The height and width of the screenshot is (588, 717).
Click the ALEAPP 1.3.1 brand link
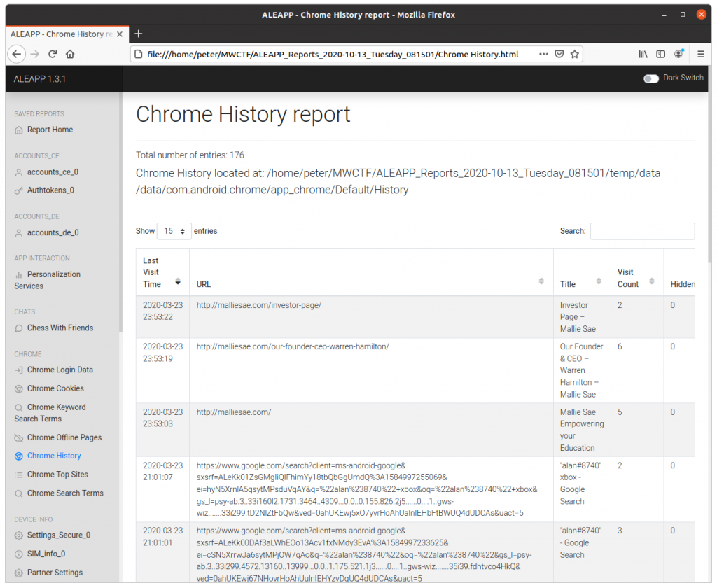pyautogui.click(x=40, y=79)
